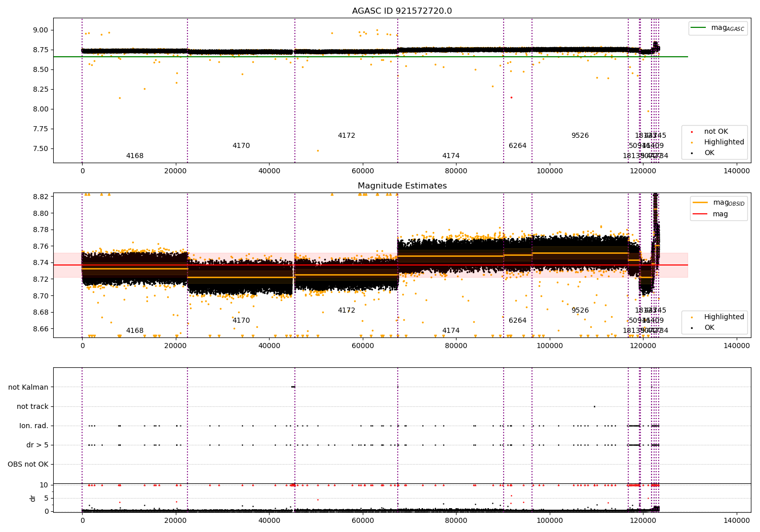Click obsid label "6264" in Magnitude Estimates plot
Image resolution: width=760 pixels, height=532 pixels.
[x=518, y=321]
